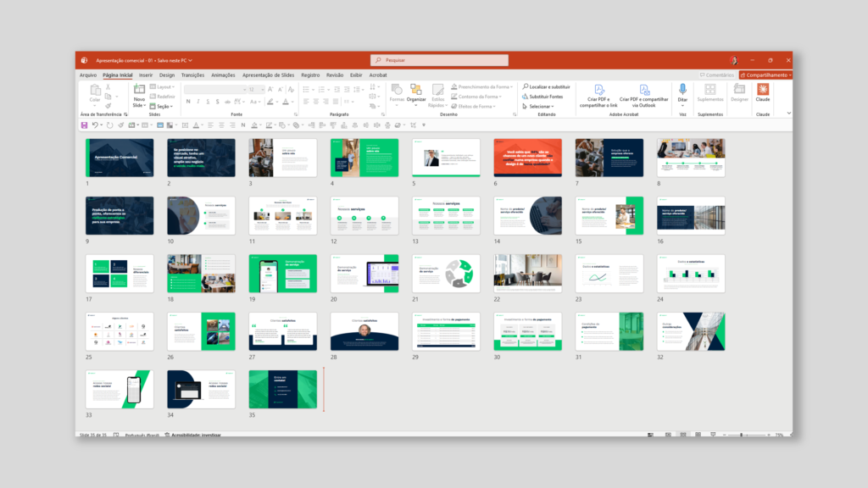Switch to the Exibir tab

tap(356, 75)
